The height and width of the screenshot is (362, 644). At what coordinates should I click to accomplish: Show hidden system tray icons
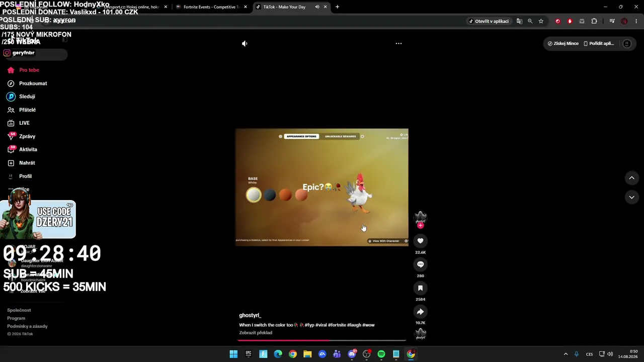click(566, 354)
